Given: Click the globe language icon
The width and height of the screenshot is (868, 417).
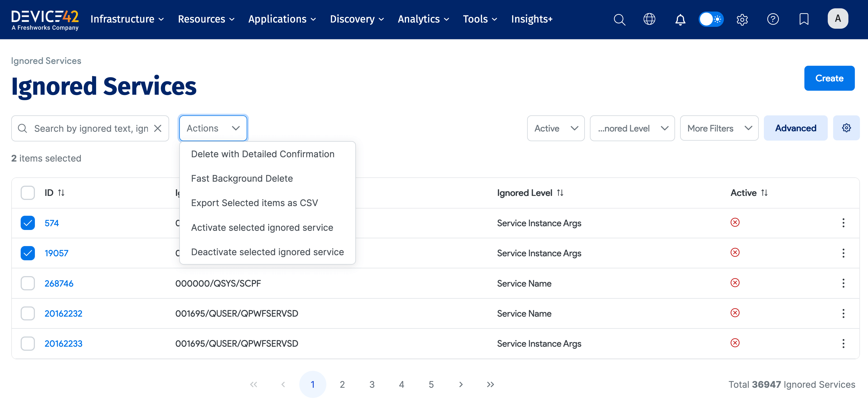Looking at the screenshot, I should 649,19.
